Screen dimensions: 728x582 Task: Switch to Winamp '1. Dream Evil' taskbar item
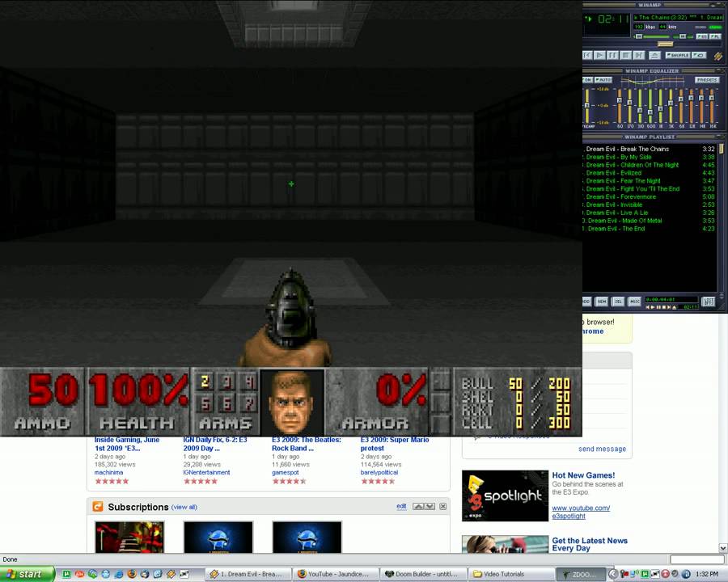click(248, 574)
